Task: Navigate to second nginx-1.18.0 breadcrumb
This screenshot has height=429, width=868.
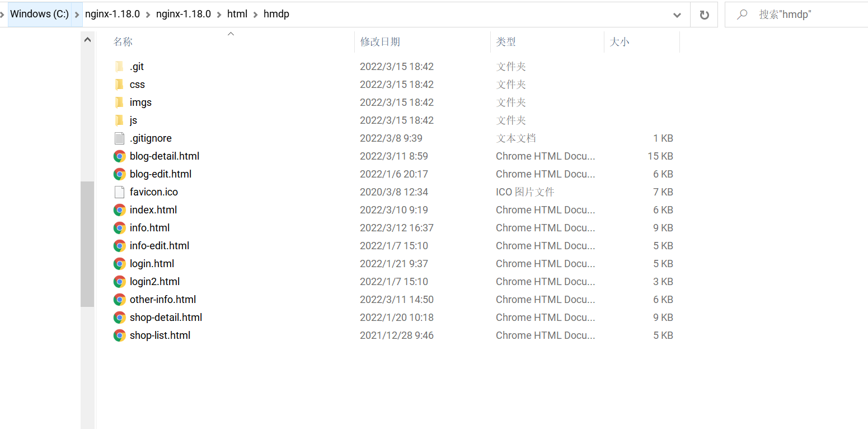Action: pyautogui.click(x=184, y=15)
